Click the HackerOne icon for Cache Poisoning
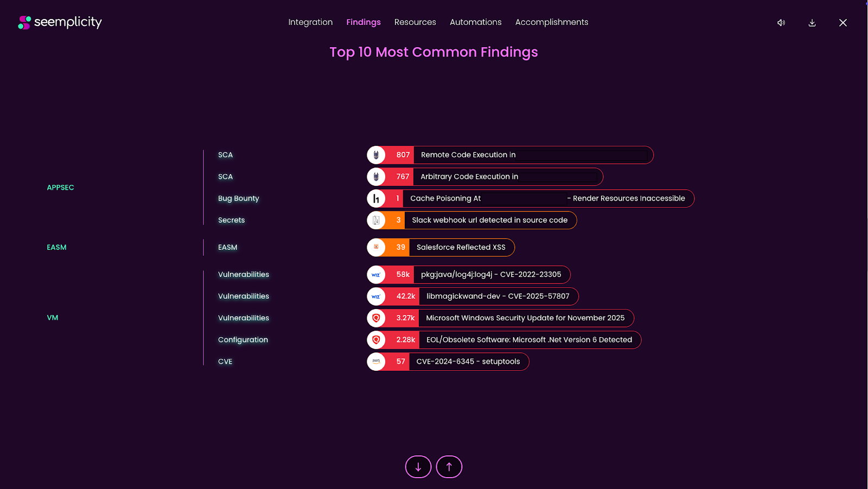 [x=376, y=198]
